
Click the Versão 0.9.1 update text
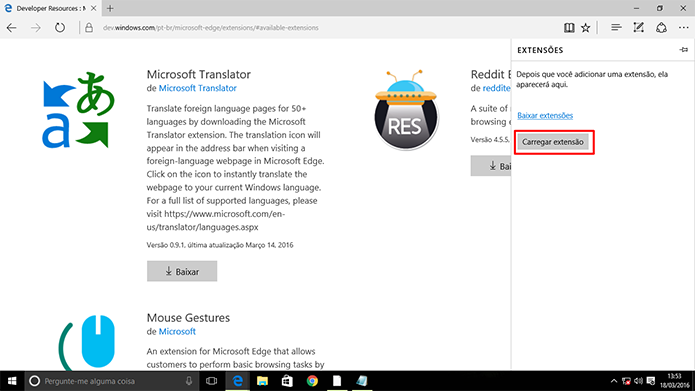pyautogui.click(x=220, y=245)
